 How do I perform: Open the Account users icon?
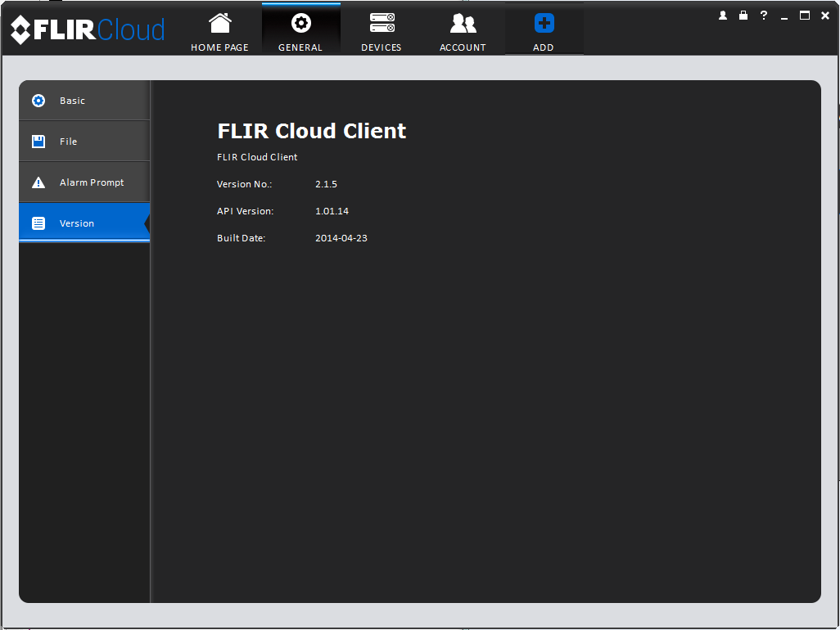[x=463, y=24]
